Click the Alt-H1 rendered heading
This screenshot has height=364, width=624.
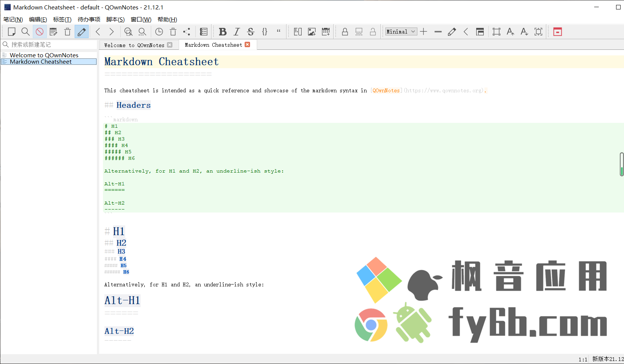[x=123, y=301]
